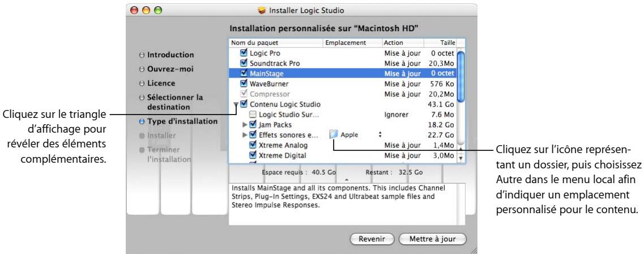Click the Action column header
Image resolution: width=644 pixels, height=254 pixels.
tap(403, 43)
